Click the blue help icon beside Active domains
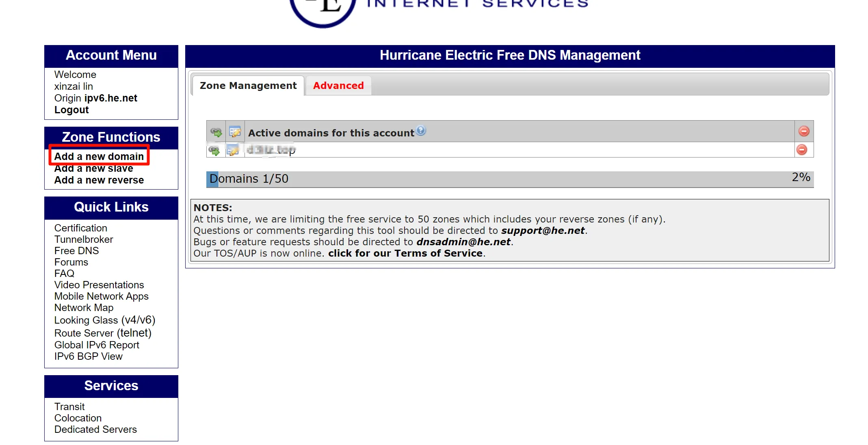 coord(421,130)
